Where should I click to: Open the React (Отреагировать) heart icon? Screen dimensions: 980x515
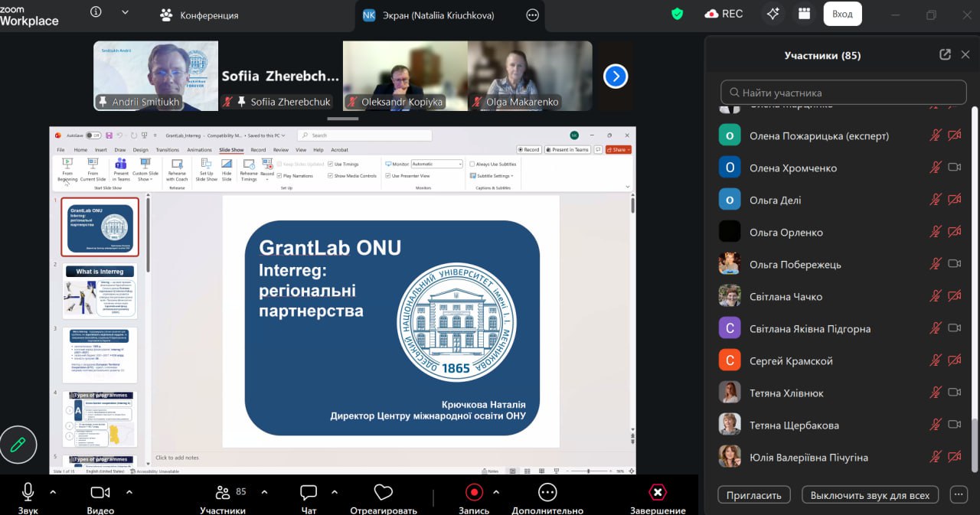tap(383, 493)
